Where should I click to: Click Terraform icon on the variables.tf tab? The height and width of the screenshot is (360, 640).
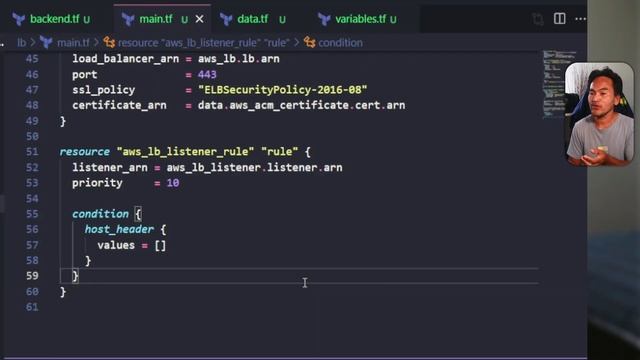pyautogui.click(x=324, y=19)
